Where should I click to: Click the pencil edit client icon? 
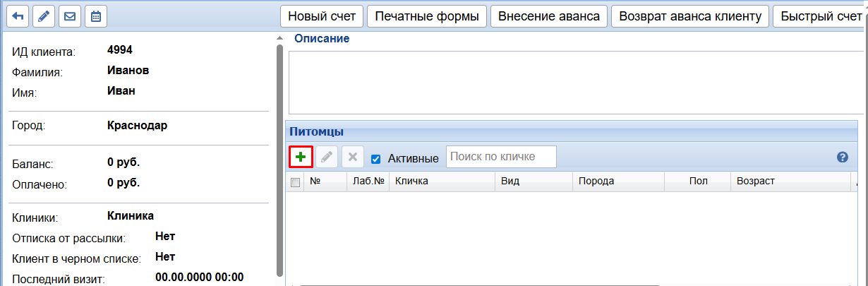point(44,16)
